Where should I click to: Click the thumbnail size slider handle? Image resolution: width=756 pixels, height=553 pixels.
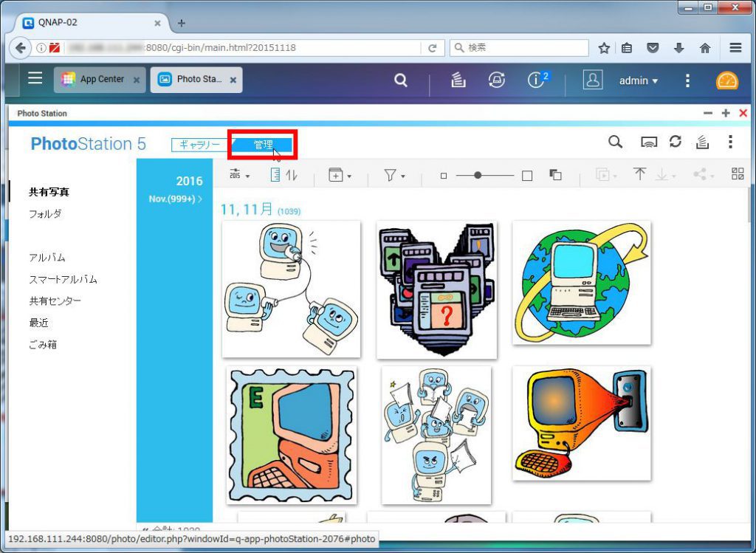coord(478,176)
